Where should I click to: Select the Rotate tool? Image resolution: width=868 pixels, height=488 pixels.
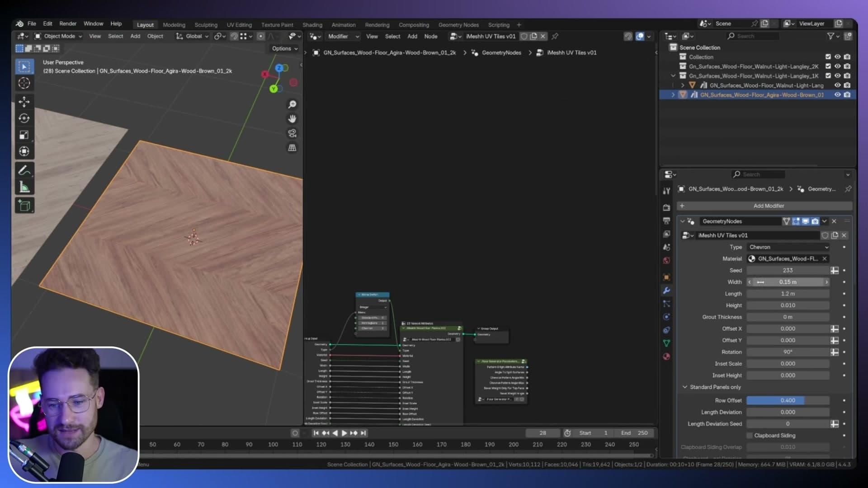click(x=24, y=118)
